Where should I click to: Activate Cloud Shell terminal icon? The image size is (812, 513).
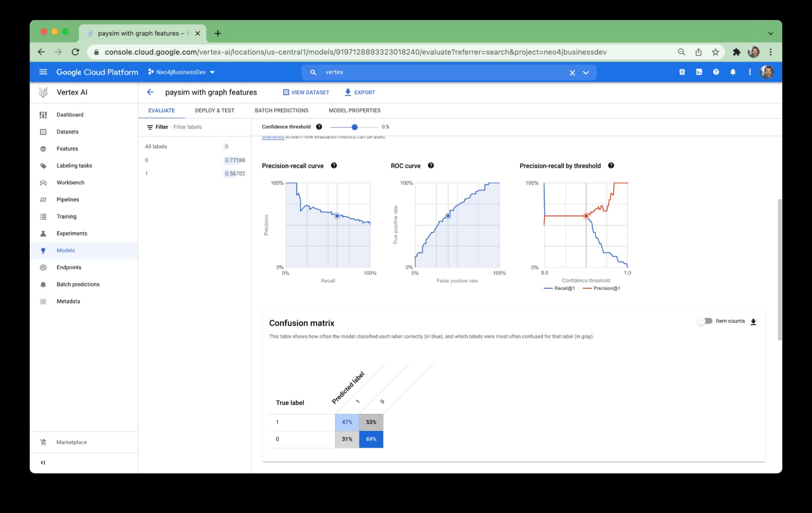[699, 72]
